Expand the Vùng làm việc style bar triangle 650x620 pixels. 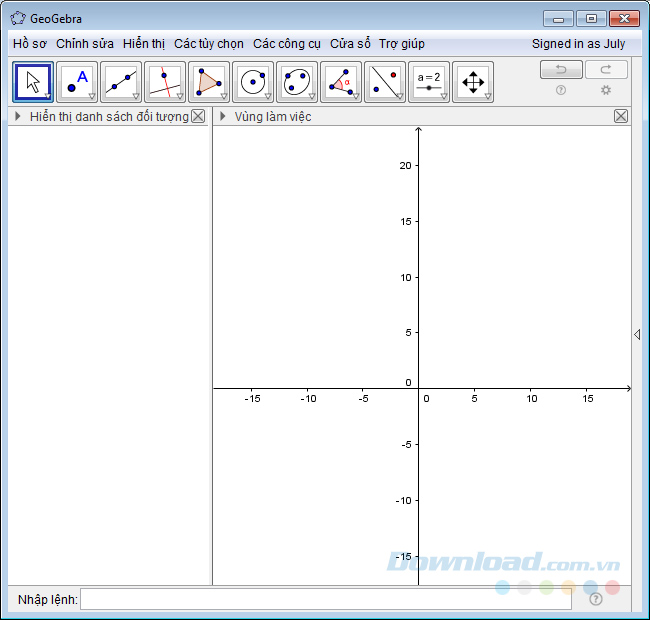[223, 116]
